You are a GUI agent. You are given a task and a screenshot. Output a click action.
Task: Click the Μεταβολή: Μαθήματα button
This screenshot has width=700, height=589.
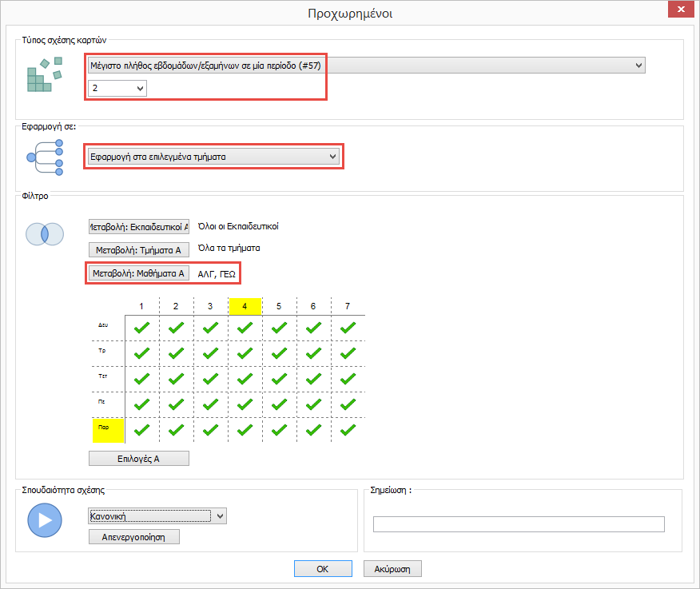pyautogui.click(x=139, y=273)
